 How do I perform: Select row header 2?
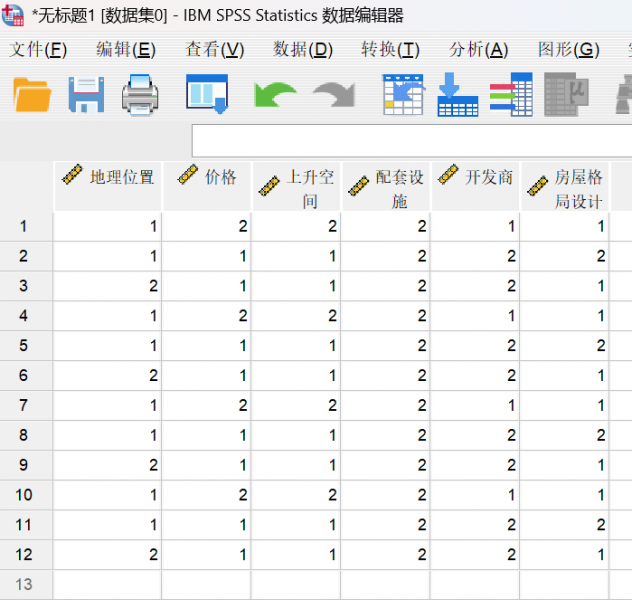26,256
